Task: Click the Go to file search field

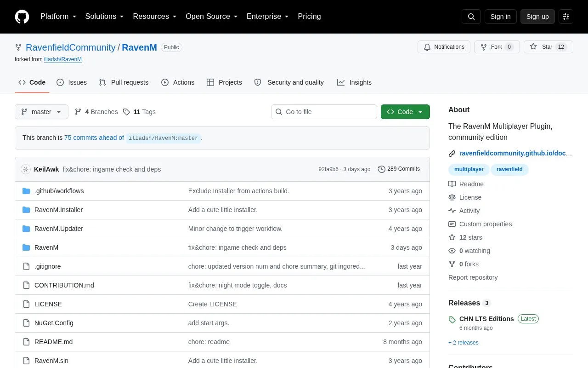Action: click(x=324, y=112)
